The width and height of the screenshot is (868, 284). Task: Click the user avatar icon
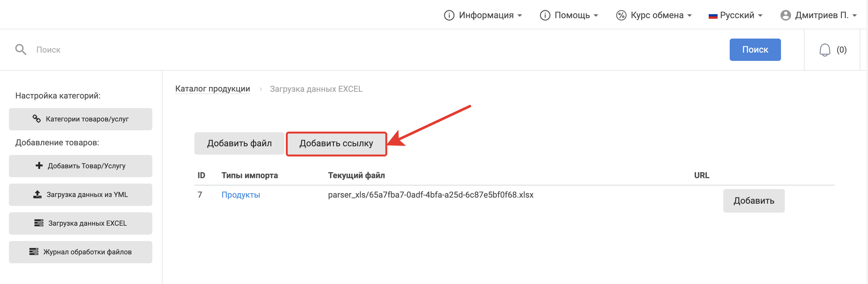pos(785,15)
